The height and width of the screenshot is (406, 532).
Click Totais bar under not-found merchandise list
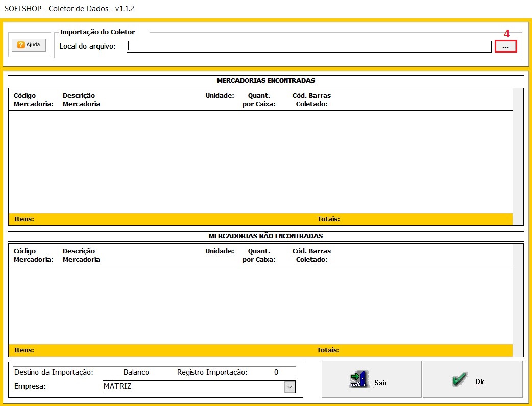click(328, 350)
